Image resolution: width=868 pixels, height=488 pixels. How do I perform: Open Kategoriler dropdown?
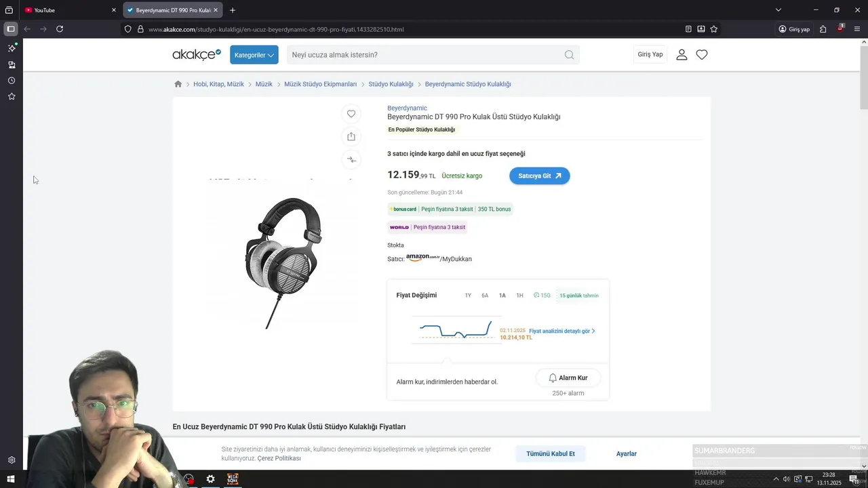254,55
